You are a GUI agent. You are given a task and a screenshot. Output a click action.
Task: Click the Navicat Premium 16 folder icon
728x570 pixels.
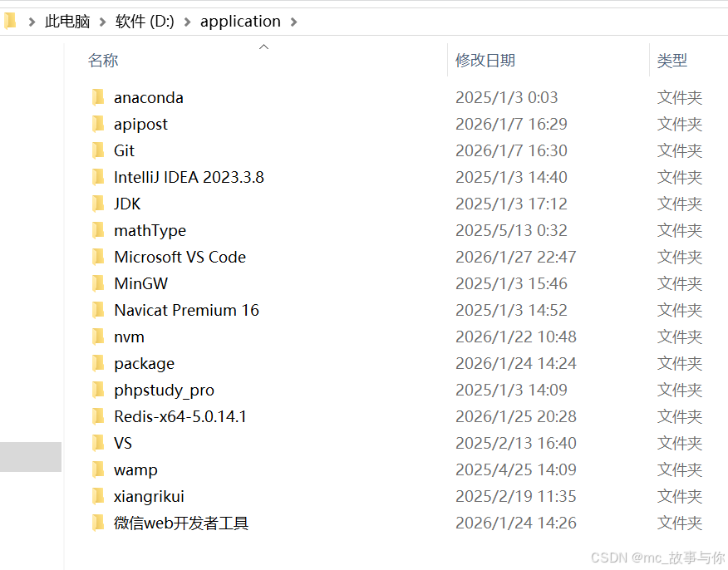pos(98,310)
